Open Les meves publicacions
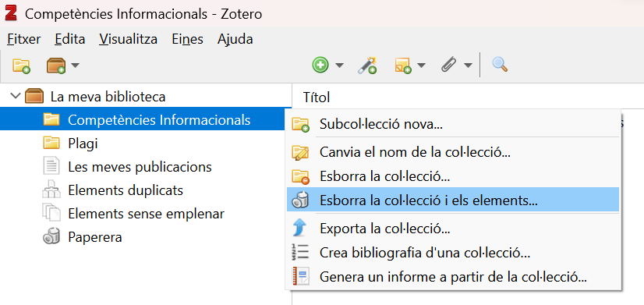Image resolution: width=644 pixels, height=305 pixels. click(140, 167)
